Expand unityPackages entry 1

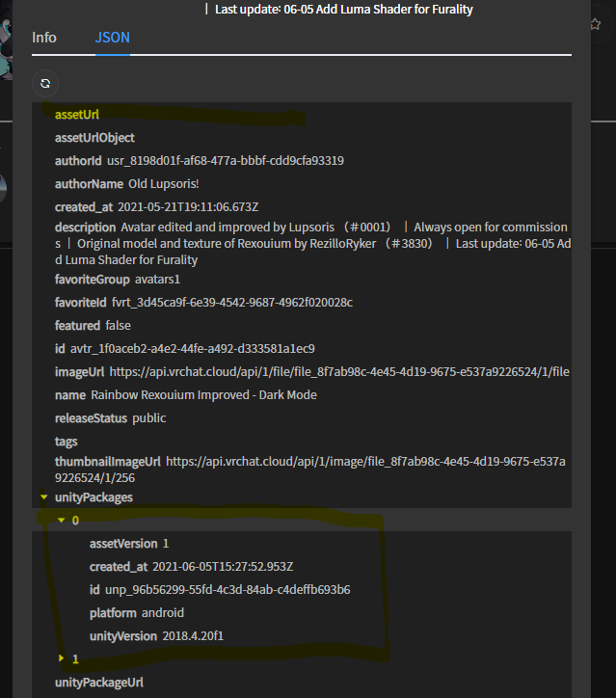pyautogui.click(x=61, y=658)
